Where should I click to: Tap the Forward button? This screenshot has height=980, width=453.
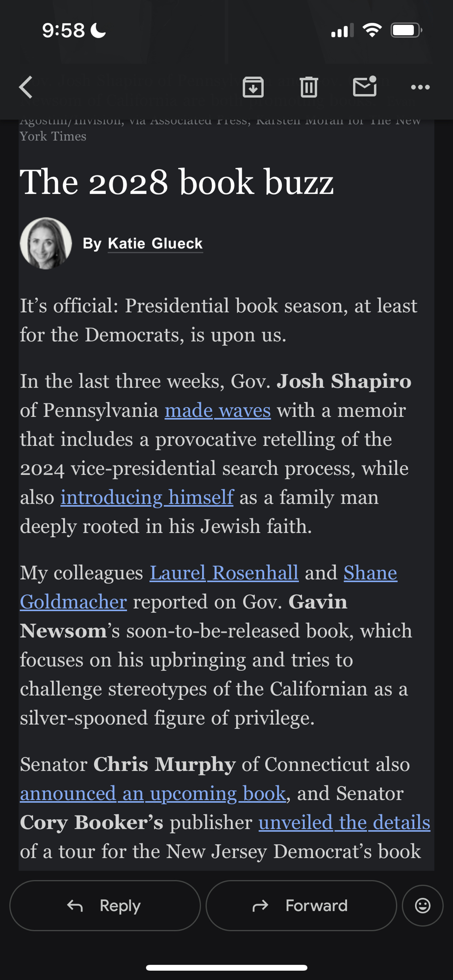click(x=301, y=906)
